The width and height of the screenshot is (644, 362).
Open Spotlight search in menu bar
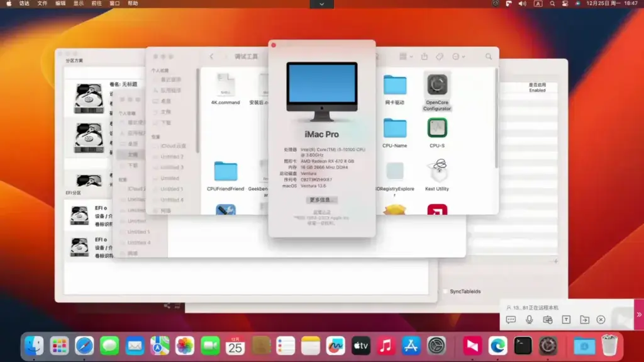tap(552, 3)
